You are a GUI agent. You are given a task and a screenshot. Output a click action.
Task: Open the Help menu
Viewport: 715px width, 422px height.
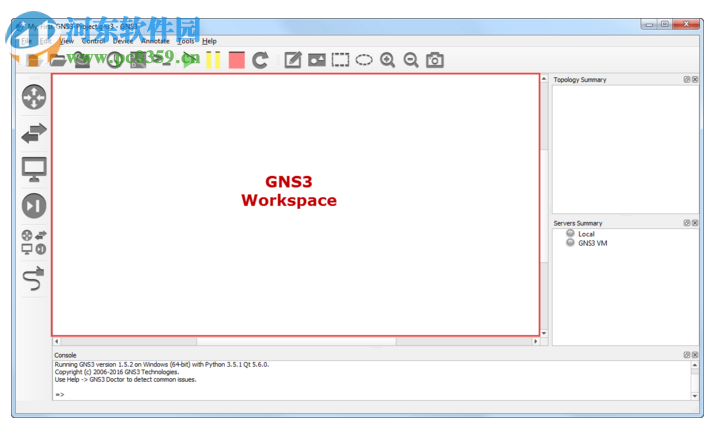click(x=209, y=41)
